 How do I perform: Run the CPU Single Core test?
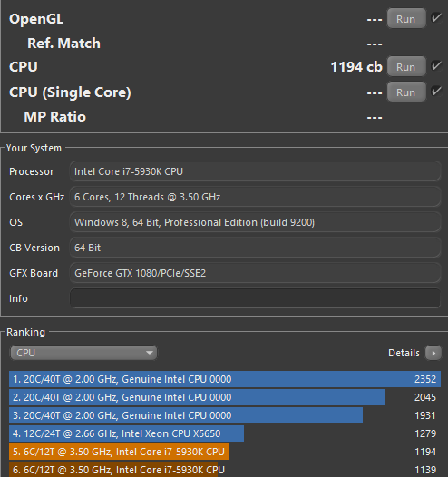pyautogui.click(x=406, y=92)
